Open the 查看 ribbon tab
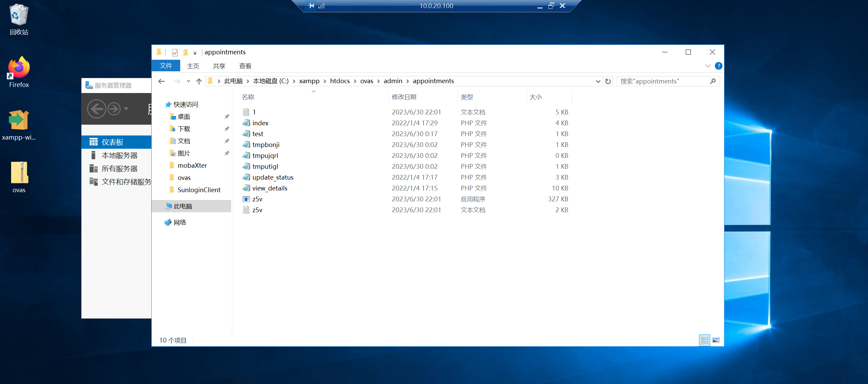 [245, 66]
